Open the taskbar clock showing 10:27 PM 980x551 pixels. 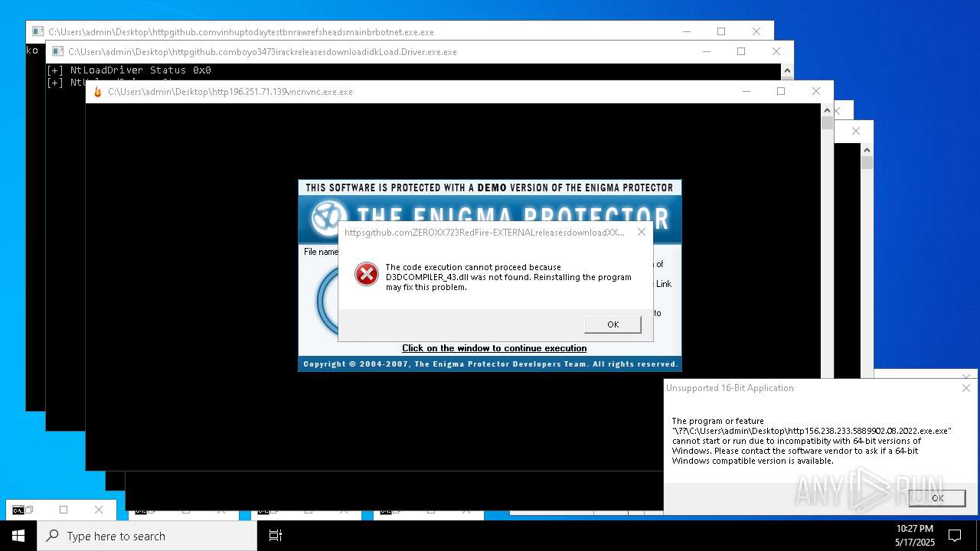click(x=914, y=536)
